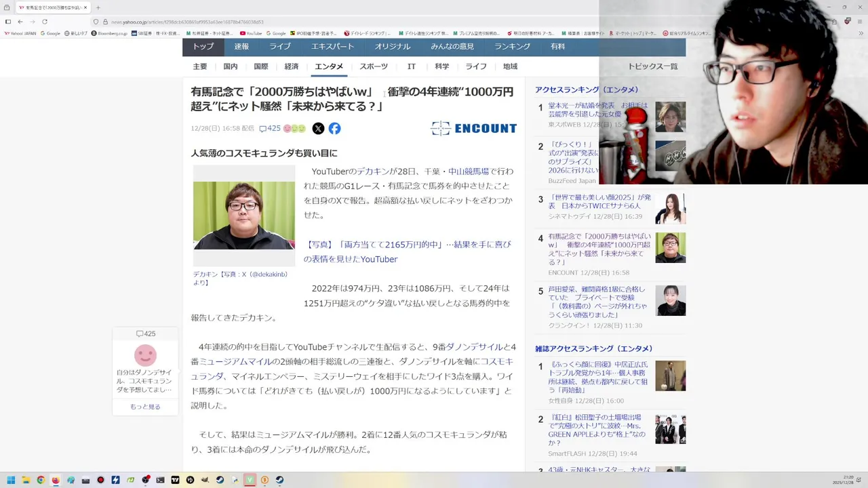Reload the page with the refresh icon

[45, 22]
